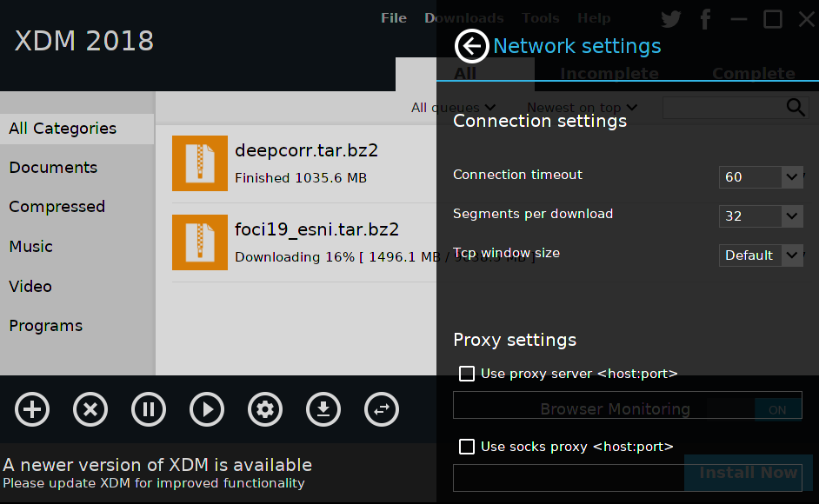Image resolution: width=819 pixels, height=504 pixels.
Task: Click the Install Now button
Action: [x=748, y=473]
